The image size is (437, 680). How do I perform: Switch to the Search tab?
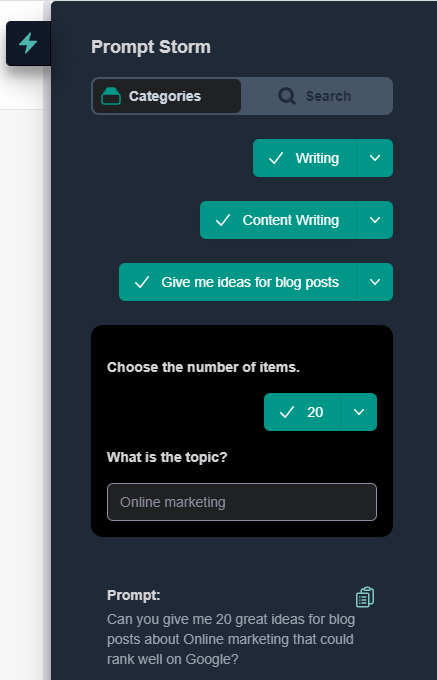click(x=316, y=96)
